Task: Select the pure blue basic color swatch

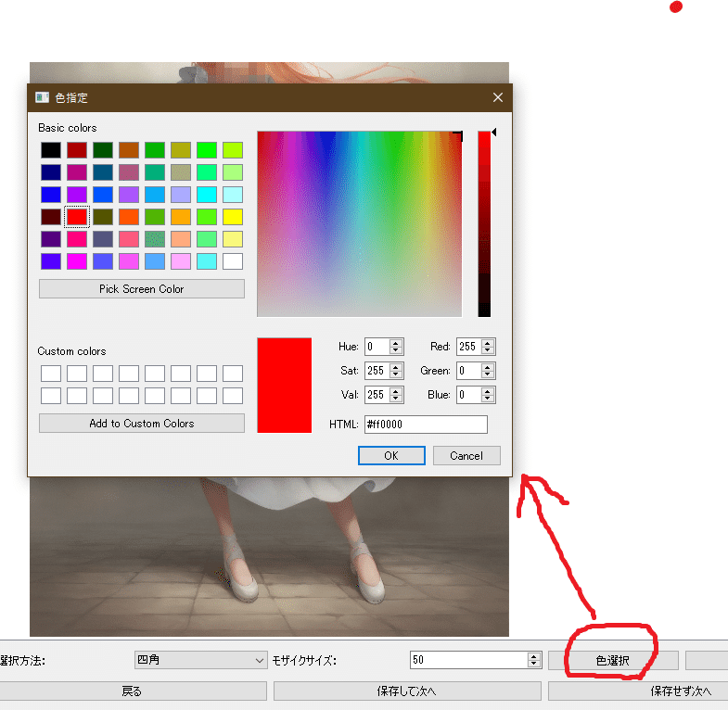Action: tap(51, 195)
